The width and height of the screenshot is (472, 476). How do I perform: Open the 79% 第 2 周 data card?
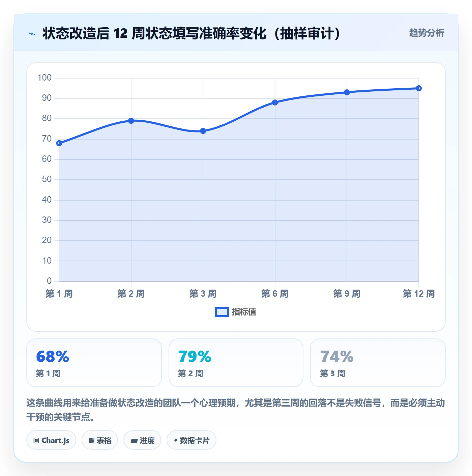(236, 363)
